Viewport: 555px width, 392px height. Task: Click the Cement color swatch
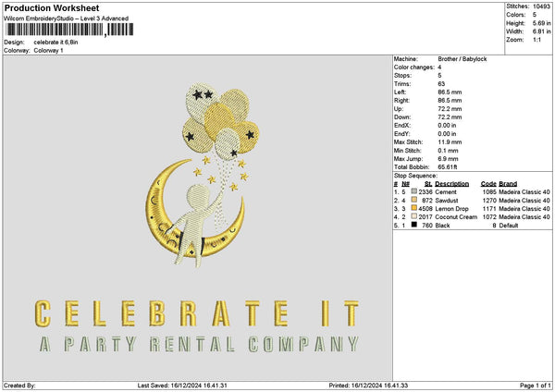(x=413, y=191)
